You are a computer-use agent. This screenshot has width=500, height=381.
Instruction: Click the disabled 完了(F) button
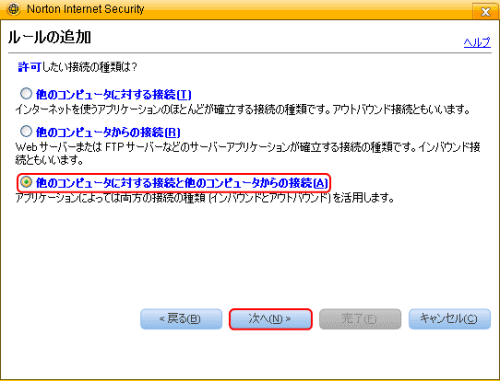(360, 319)
